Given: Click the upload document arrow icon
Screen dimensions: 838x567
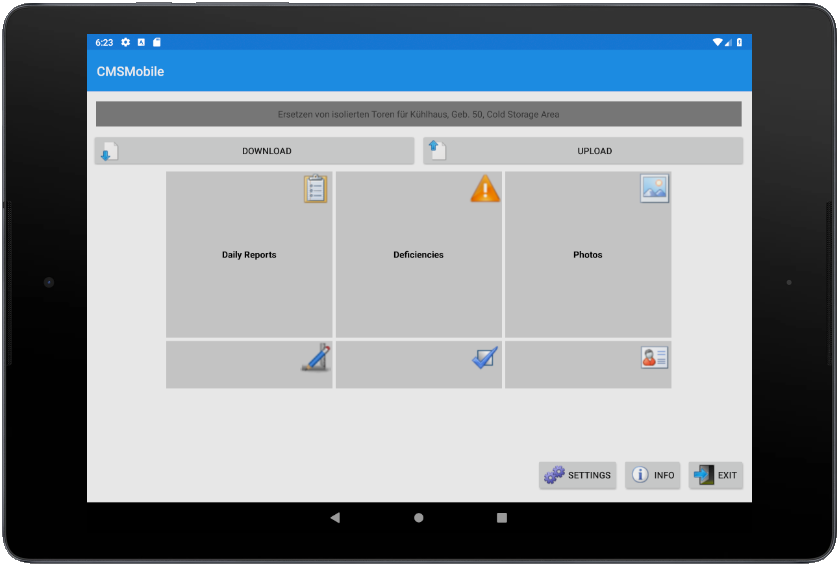Looking at the screenshot, I should click(438, 150).
